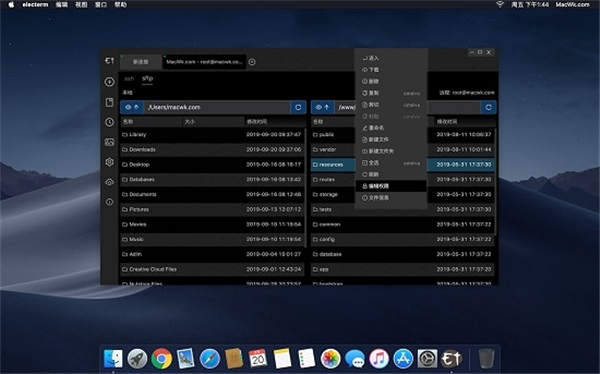Open bookmarks icon in electerm sidebar

coord(109,102)
